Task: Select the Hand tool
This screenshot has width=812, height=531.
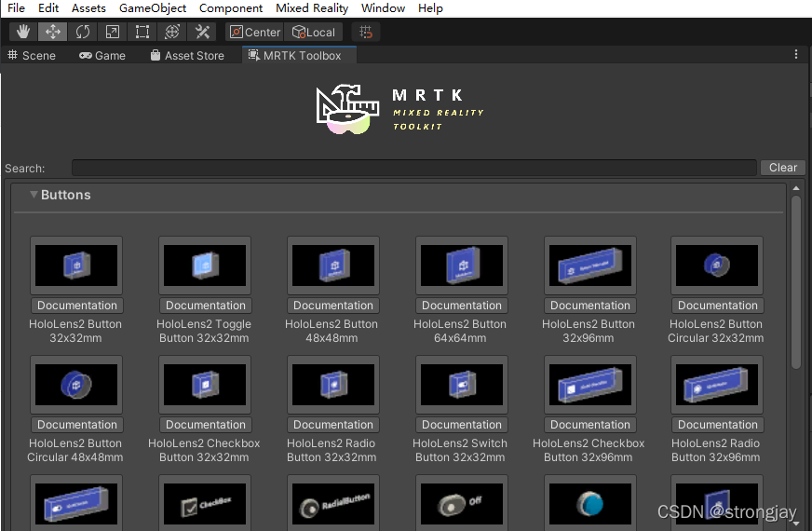Action: (22, 32)
